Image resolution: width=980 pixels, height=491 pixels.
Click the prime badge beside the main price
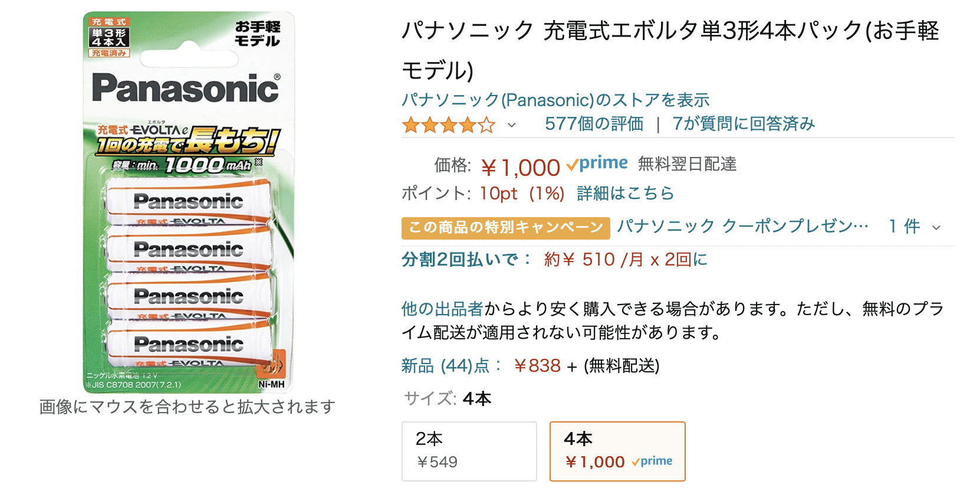pos(597,163)
